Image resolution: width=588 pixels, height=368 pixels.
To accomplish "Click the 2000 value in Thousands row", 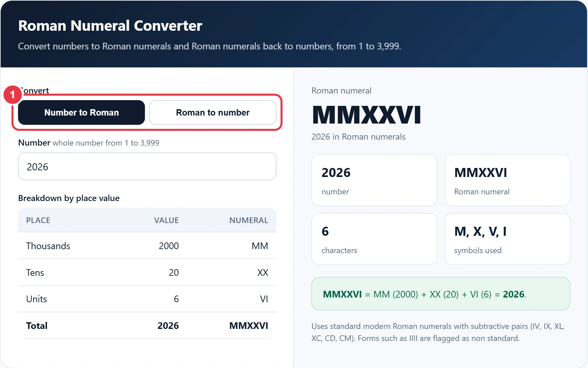I will pos(169,246).
